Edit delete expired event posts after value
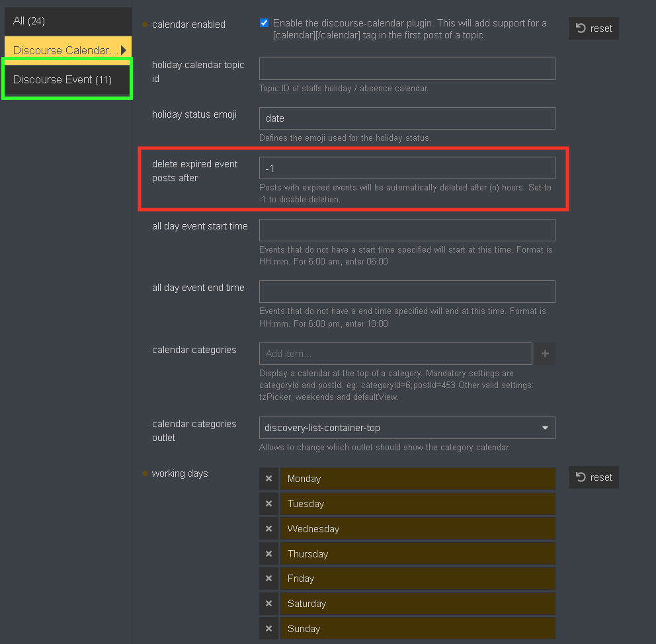 pyautogui.click(x=407, y=168)
